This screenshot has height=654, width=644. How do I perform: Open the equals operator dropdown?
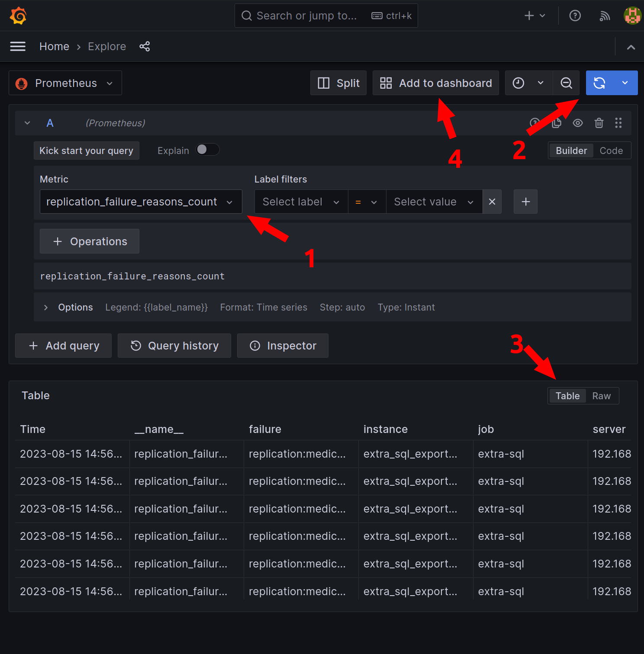coord(367,202)
